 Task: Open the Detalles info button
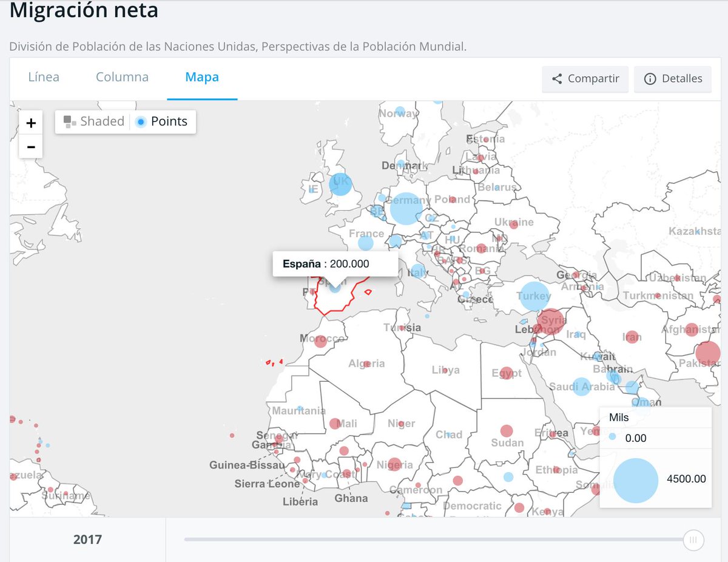[673, 79]
